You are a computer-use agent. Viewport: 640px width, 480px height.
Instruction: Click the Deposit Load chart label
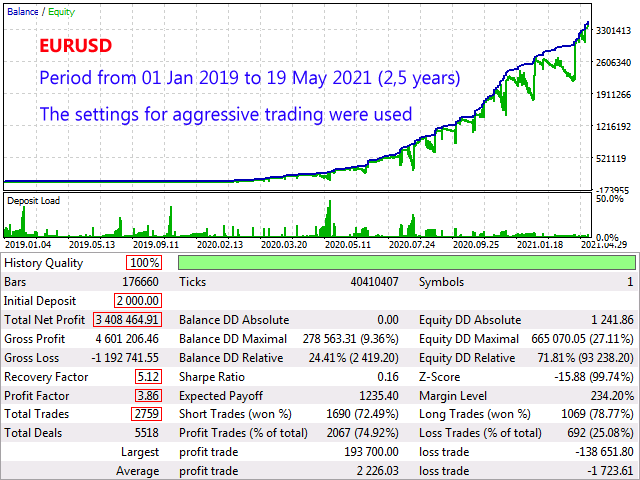tap(33, 201)
